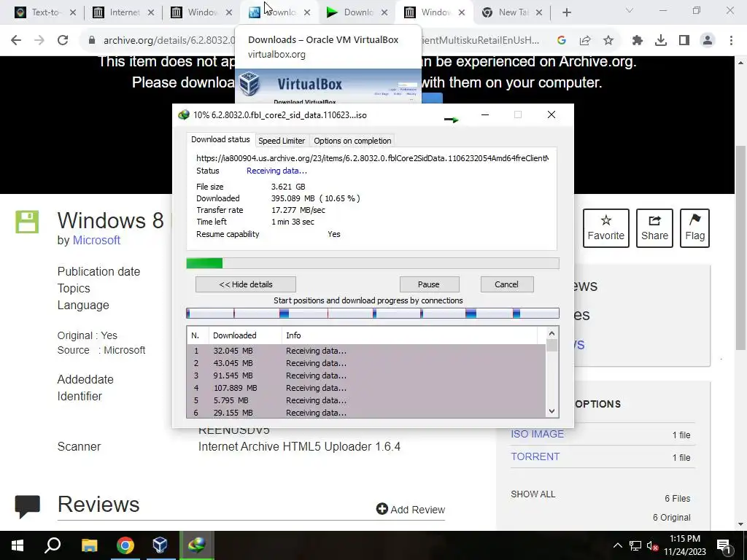Open Chrome extensions puzzle icon
This screenshot has width=747, height=560.
pos(638,41)
